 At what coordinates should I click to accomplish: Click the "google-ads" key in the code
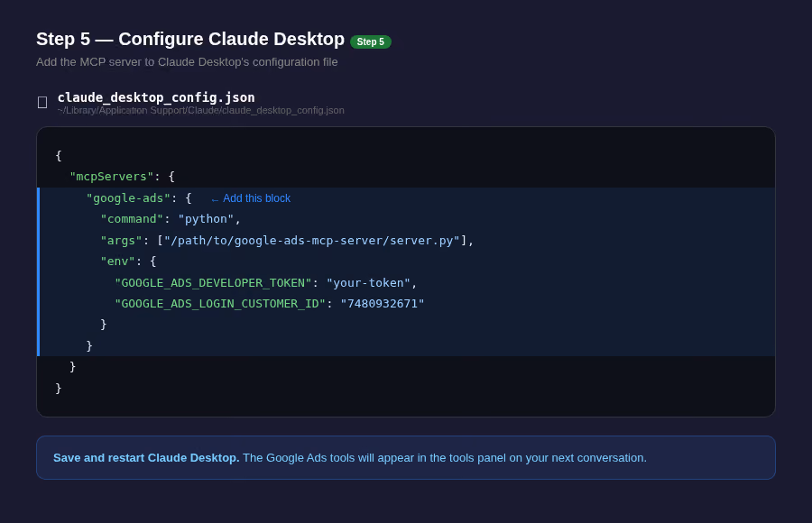pyautogui.click(x=128, y=198)
